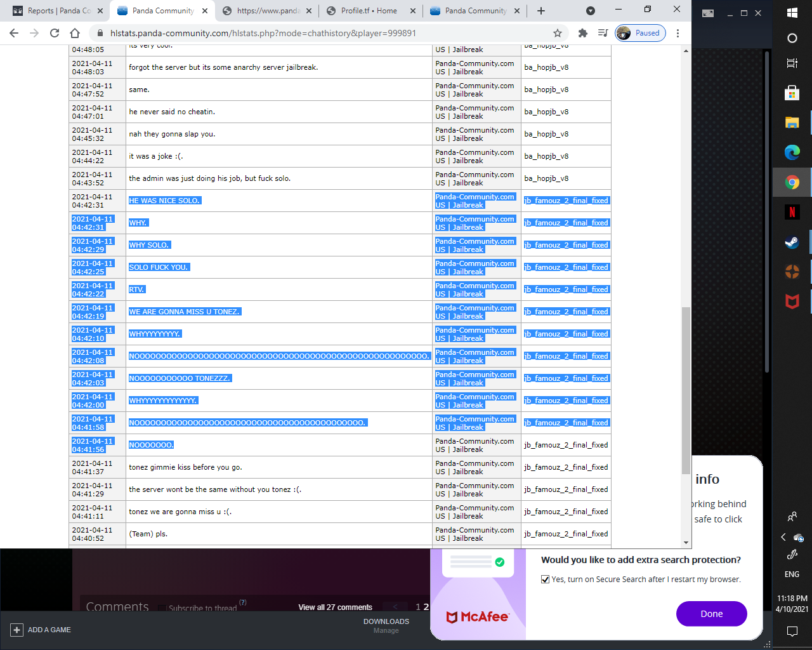Expand hidden system tray icons chevron
The height and width of the screenshot is (650, 812).
783,537
